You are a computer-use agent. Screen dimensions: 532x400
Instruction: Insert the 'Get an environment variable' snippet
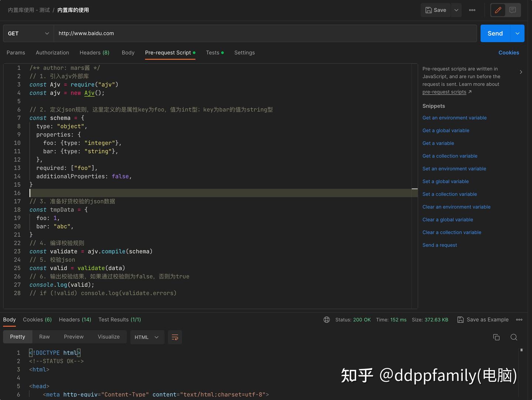click(454, 118)
